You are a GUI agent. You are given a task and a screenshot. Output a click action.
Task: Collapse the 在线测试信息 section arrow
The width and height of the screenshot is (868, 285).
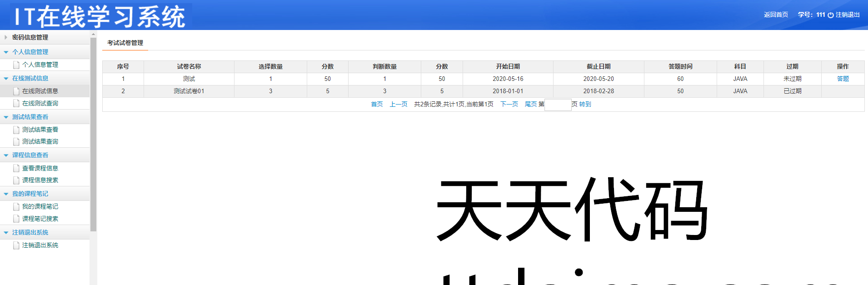(6, 79)
